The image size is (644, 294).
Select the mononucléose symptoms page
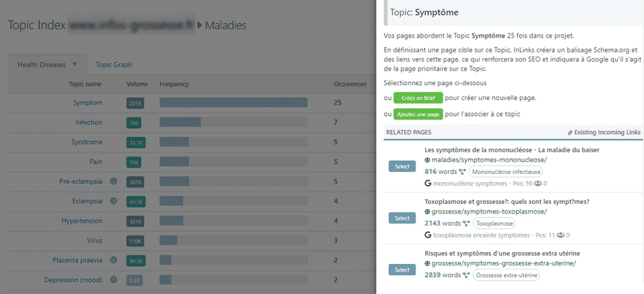[x=402, y=166]
